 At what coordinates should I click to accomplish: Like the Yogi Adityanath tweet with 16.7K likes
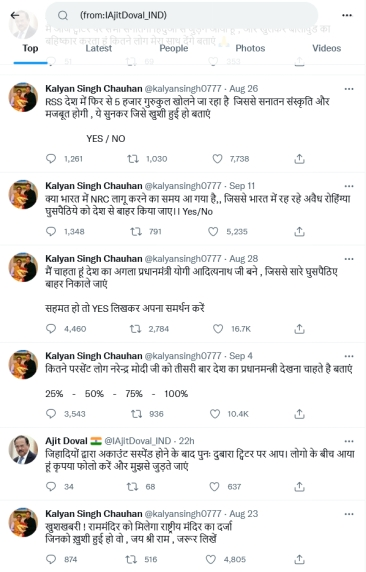[x=217, y=329]
